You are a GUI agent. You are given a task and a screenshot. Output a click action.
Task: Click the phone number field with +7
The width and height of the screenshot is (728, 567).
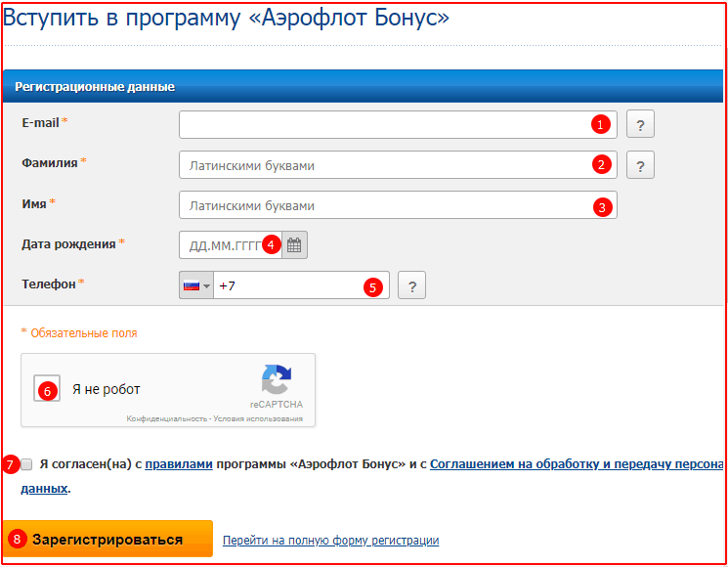(x=301, y=285)
